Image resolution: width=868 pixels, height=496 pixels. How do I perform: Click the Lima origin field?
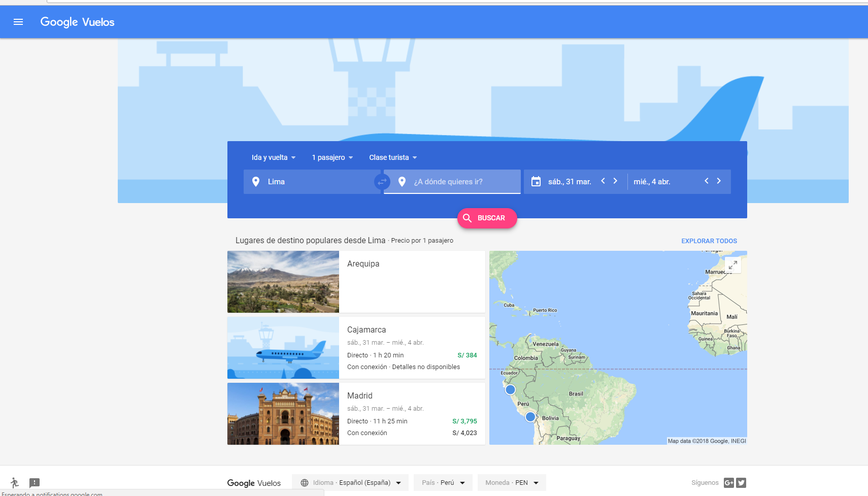(312, 182)
